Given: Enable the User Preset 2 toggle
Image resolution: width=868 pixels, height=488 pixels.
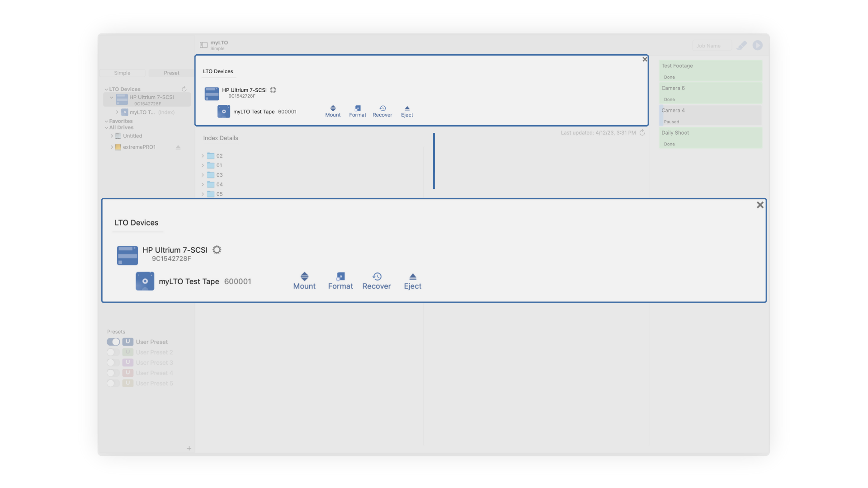Looking at the screenshot, I should click(113, 352).
